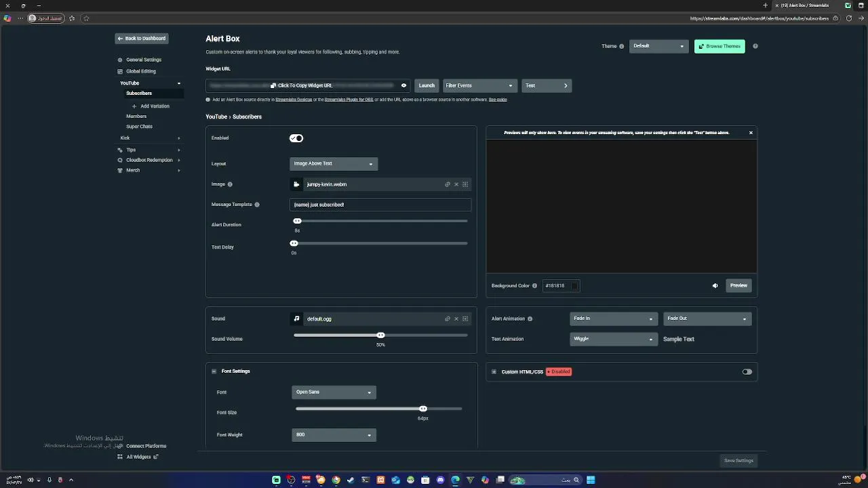This screenshot has height=488, width=868.
Task: Expand the Kick sidebar section
Action: (x=179, y=138)
